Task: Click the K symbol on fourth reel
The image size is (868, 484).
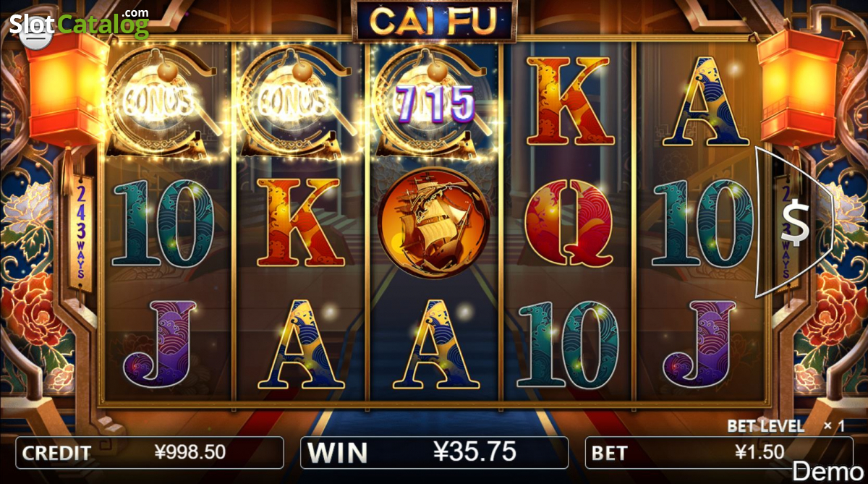Action: pos(569,102)
